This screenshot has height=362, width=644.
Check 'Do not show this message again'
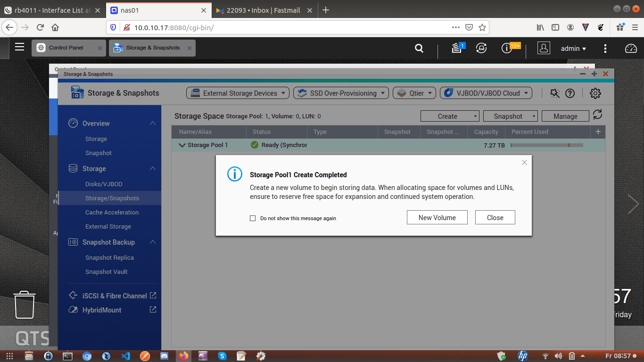click(253, 218)
